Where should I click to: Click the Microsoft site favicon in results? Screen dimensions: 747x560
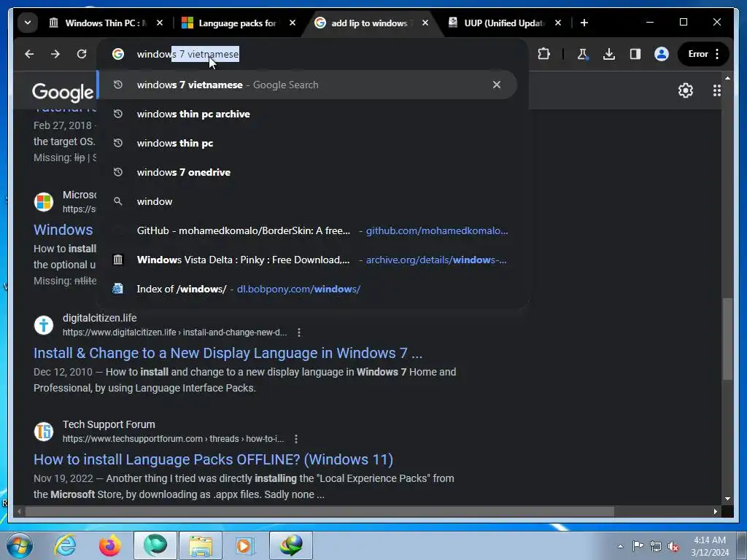coord(43,202)
